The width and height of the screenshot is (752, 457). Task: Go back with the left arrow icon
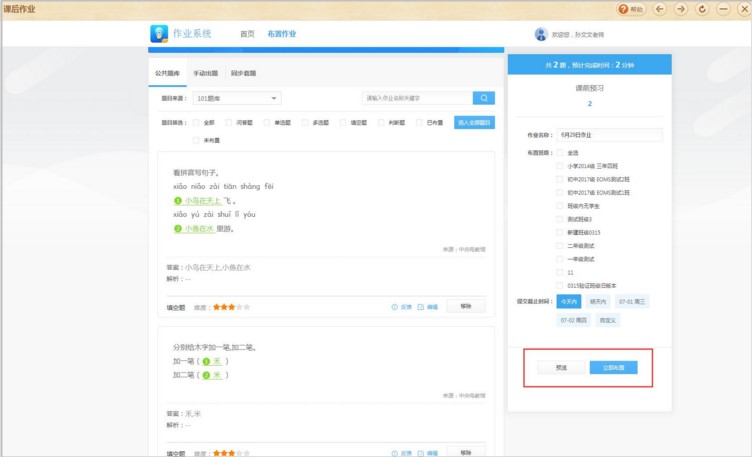660,9
